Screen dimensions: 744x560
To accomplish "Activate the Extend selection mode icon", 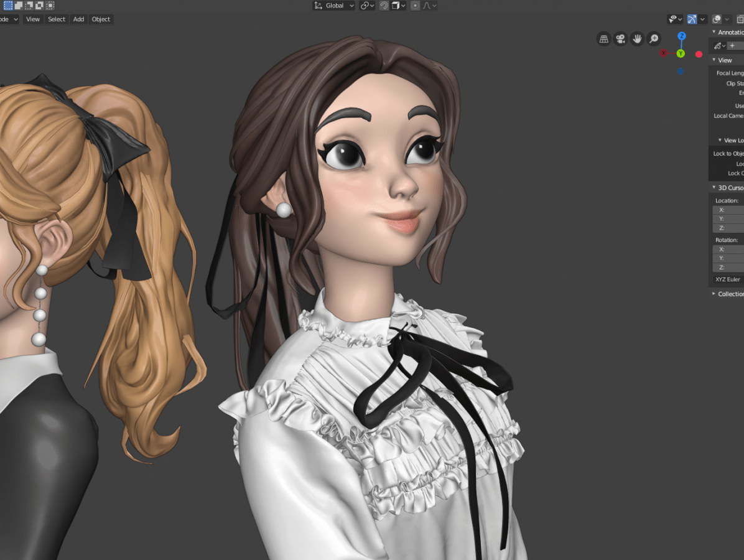I will click(19, 6).
